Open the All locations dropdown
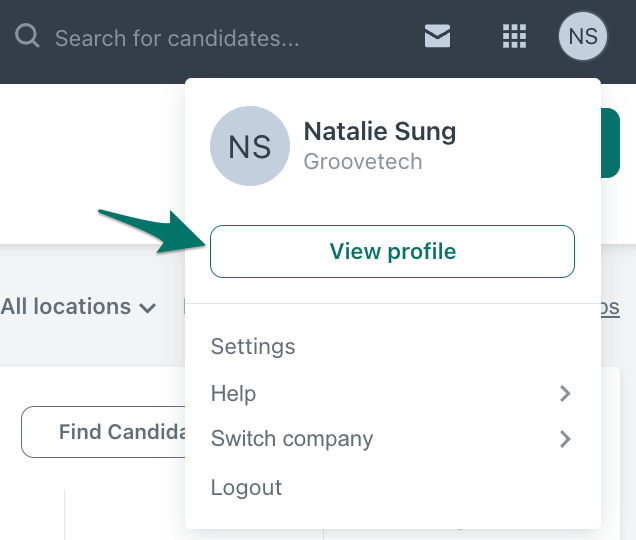636x540 pixels. point(66,307)
